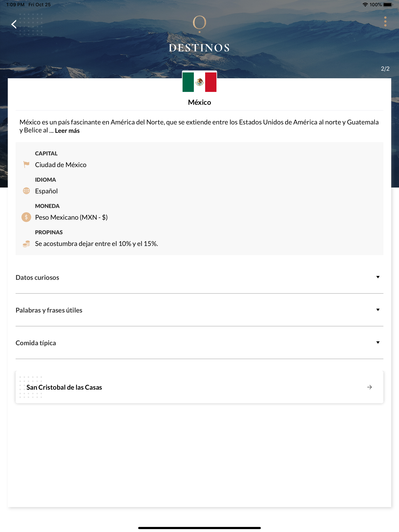Tap the tips coin stack icon

(26, 244)
